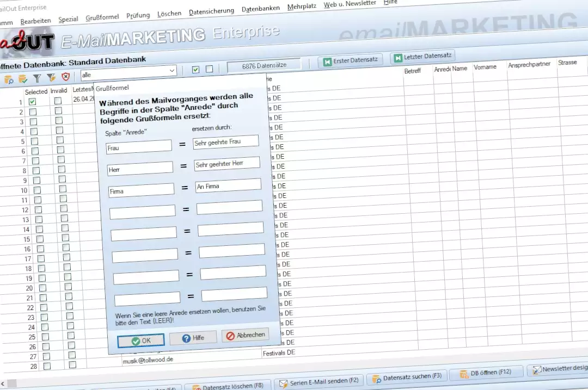The image size is (588, 390).
Task: Uncheck the Selected checkbox in row 1
Action: coord(33,102)
